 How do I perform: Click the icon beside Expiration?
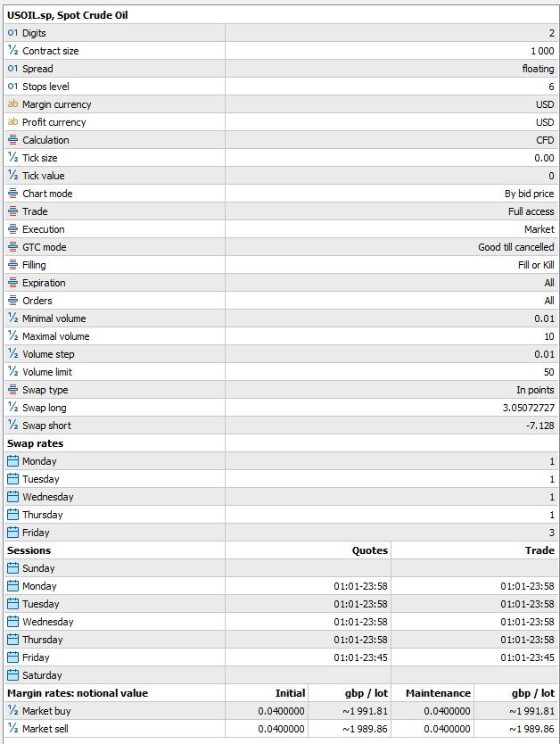coord(12,282)
